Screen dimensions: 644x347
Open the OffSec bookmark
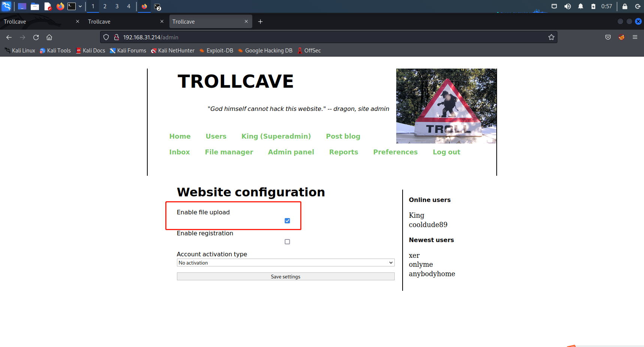point(309,51)
